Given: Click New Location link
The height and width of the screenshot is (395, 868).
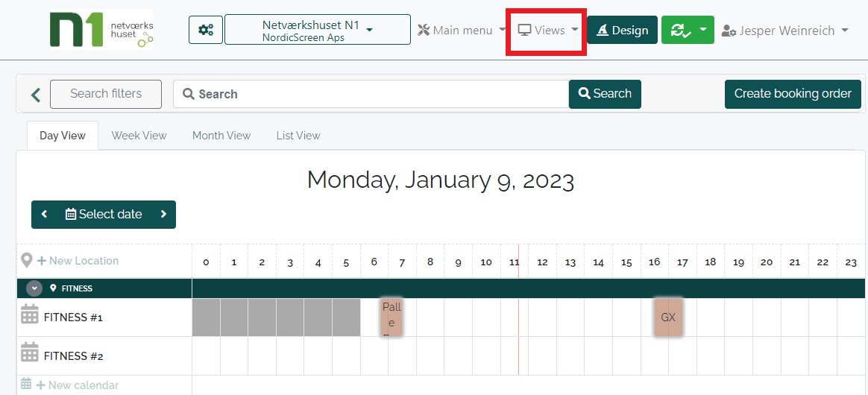Looking at the screenshot, I should 78,261.
